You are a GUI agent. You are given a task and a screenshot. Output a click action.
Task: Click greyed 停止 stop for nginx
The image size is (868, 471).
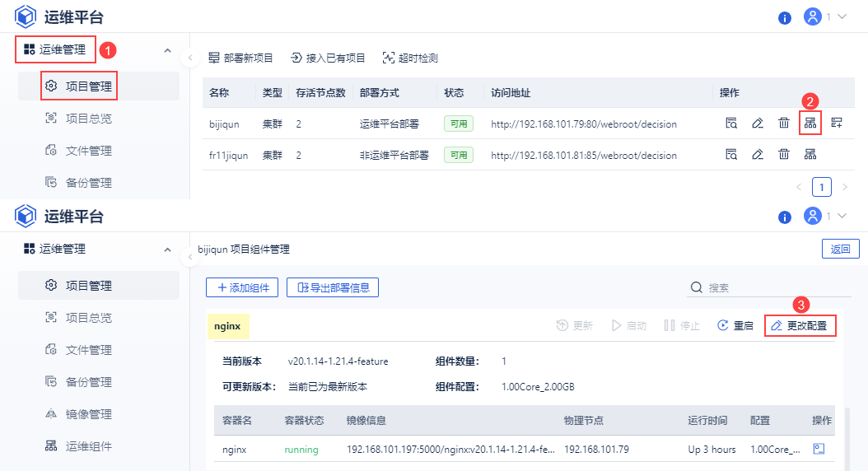pyautogui.click(x=682, y=325)
